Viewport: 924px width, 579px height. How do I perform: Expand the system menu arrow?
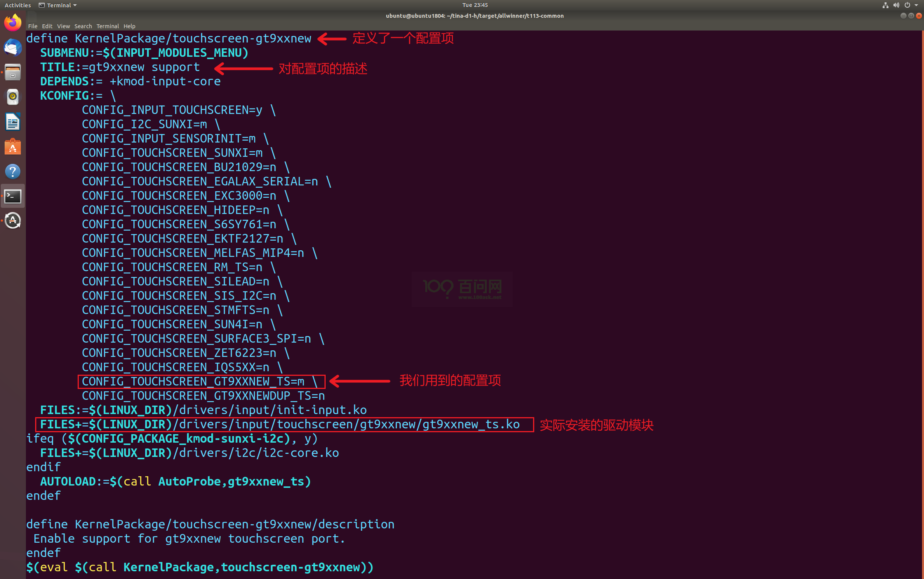[x=917, y=5]
